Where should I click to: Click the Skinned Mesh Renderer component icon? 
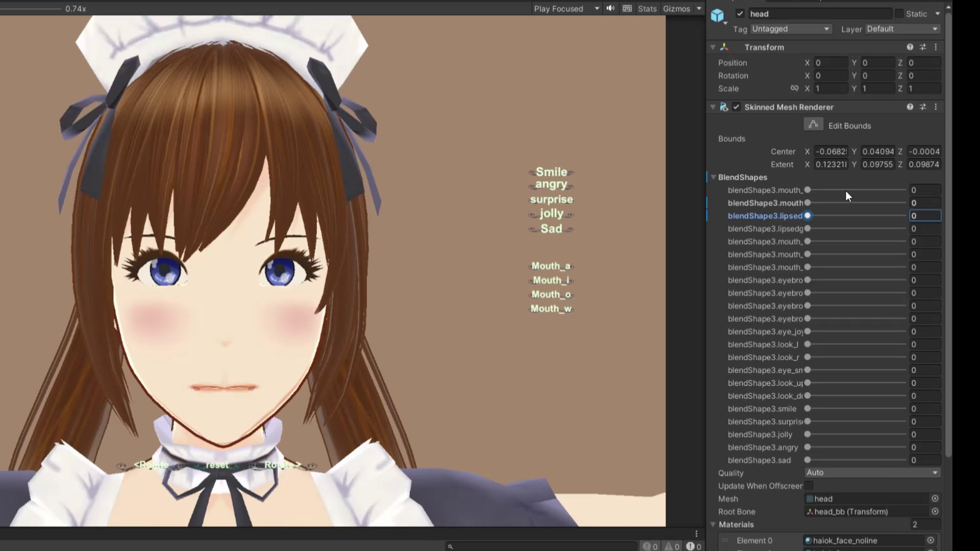click(x=724, y=107)
